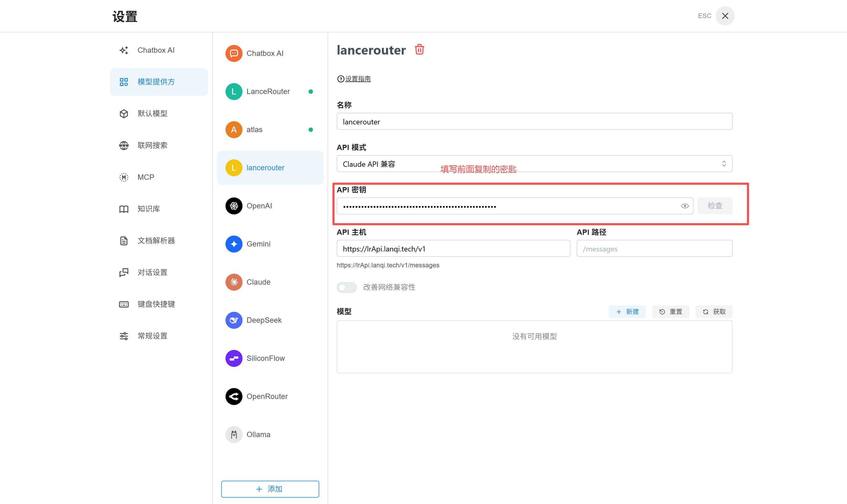Click the SiliconFlow provider name
The height and width of the screenshot is (504, 847).
pyautogui.click(x=265, y=358)
